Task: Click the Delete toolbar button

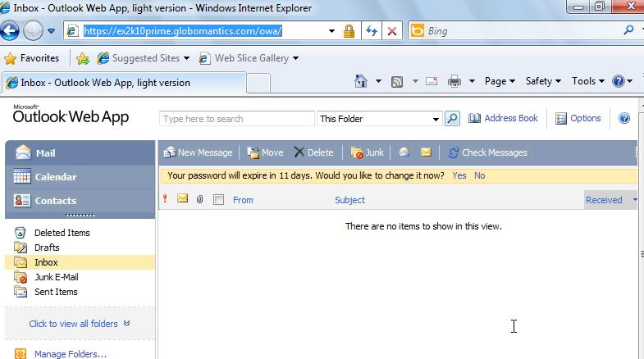Action: pyautogui.click(x=313, y=152)
